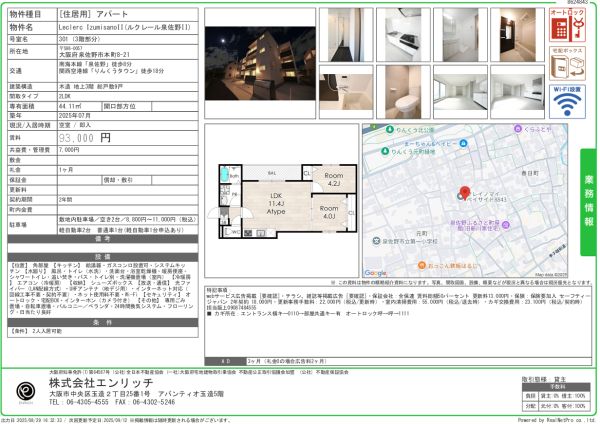Open the living room with kitchen counter photo
The height and width of the screenshot is (424, 600).
[x=517, y=92]
